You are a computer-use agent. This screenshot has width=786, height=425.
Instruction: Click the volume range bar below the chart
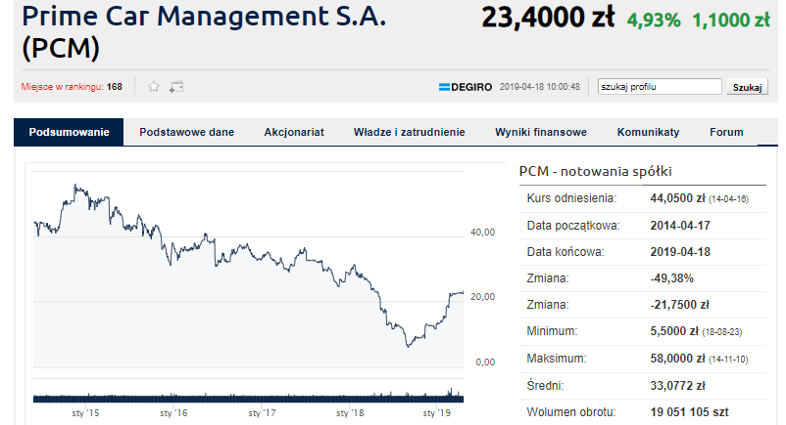pos(249,398)
